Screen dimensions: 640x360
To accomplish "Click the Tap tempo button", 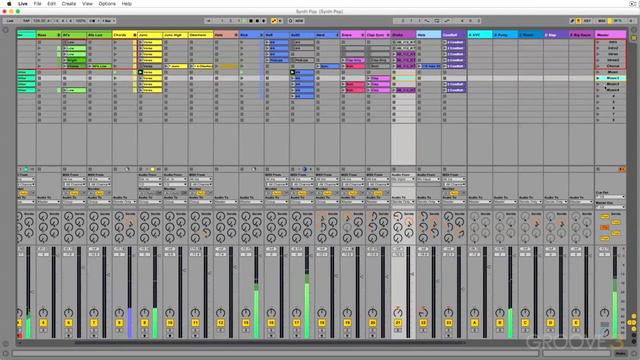I will click(26, 21).
